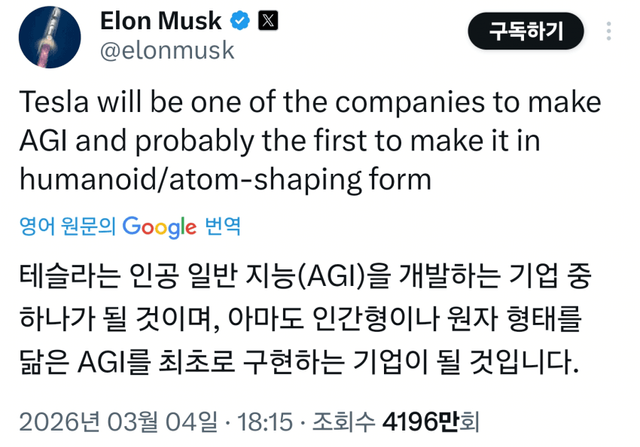
Task: Click the black X affiliation badge
Action: [x=269, y=21]
